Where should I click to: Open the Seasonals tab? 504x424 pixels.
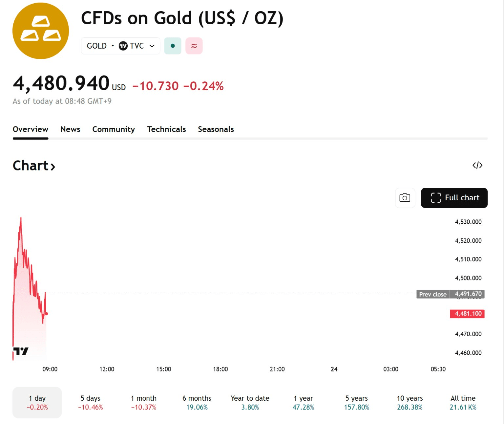pyautogui.click(x=216, y=129)
